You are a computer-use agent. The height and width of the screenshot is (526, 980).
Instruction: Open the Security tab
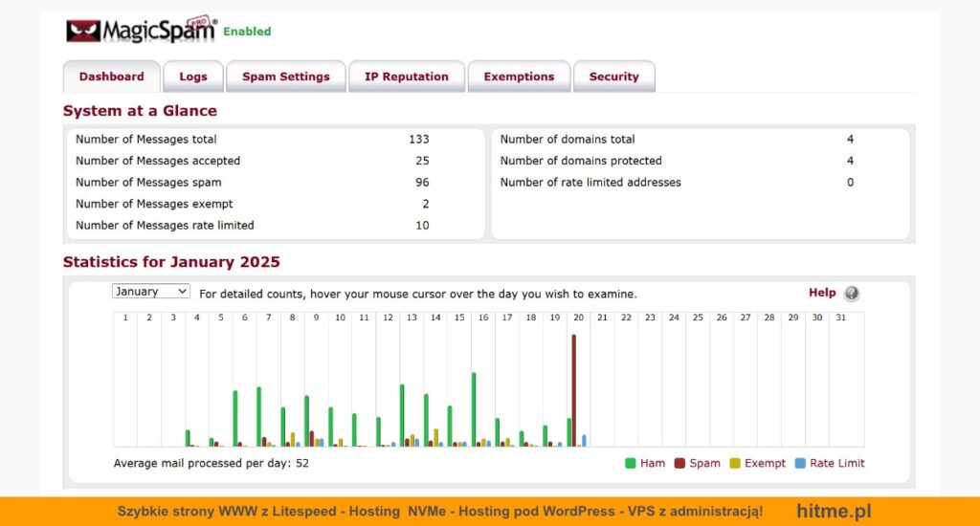(613, 77)
